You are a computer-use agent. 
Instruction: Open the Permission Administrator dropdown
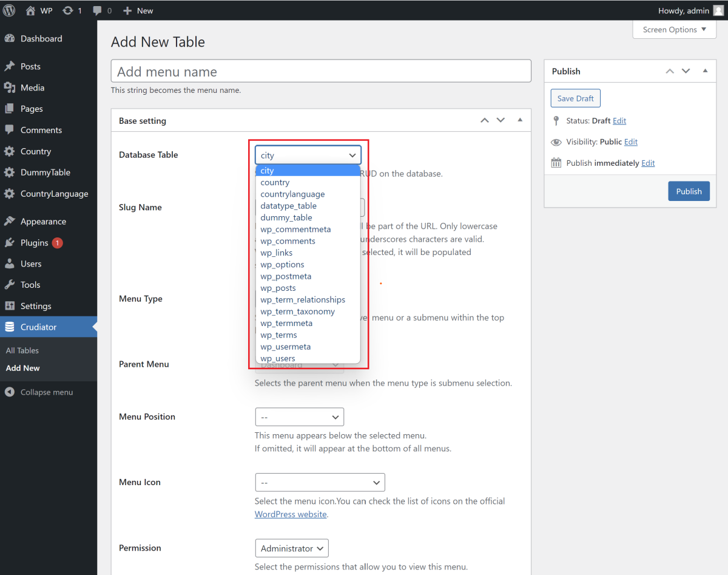291,548
